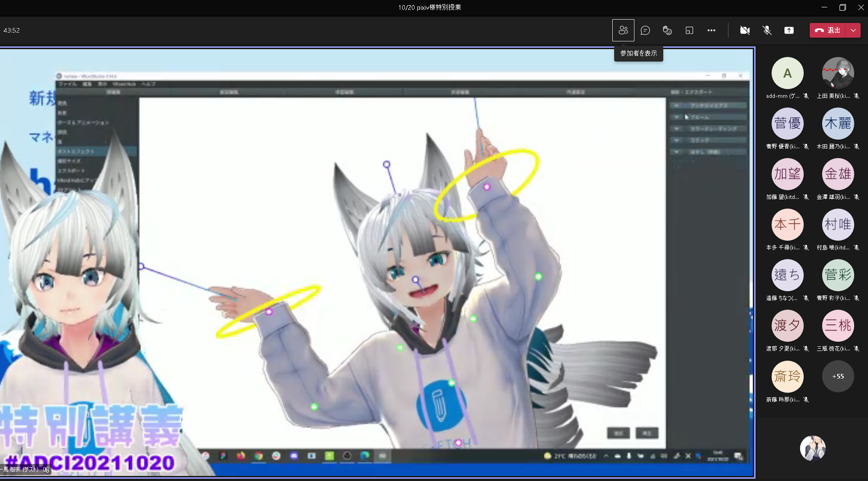Select the 菅優 participant avatar
This screenshot has height=481, width=868.
[x=787, y=124]
